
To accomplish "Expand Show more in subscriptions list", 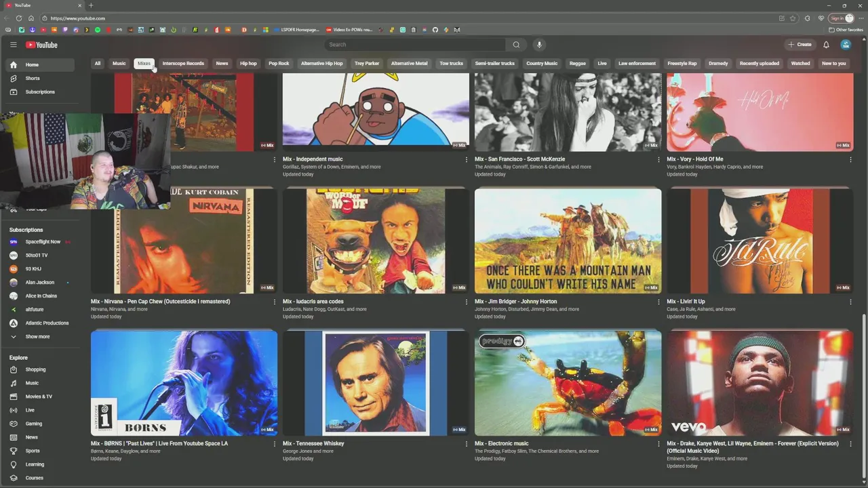I will pyautogui.click(x=39, y=336).
